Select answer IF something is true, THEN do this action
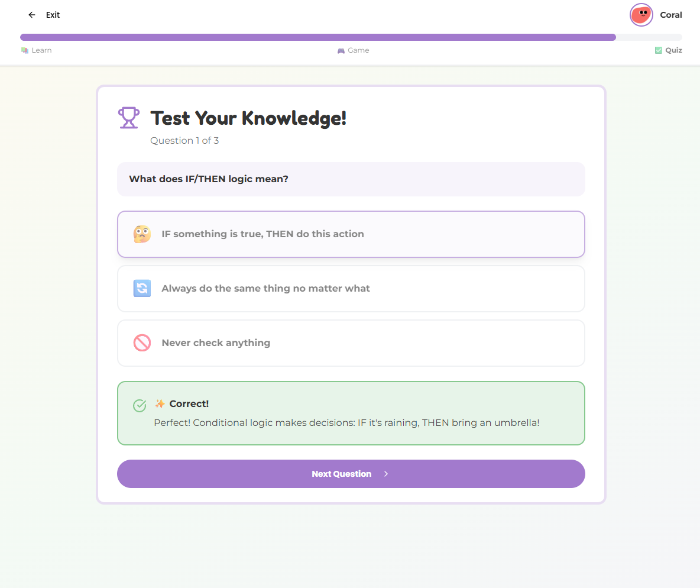This screenshot has height=588, width=700. point(351,234)
